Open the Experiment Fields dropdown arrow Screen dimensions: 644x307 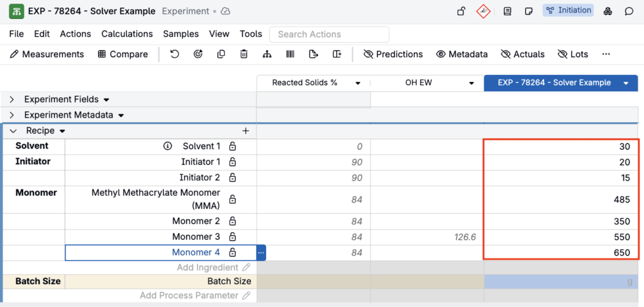click(106, 100)
